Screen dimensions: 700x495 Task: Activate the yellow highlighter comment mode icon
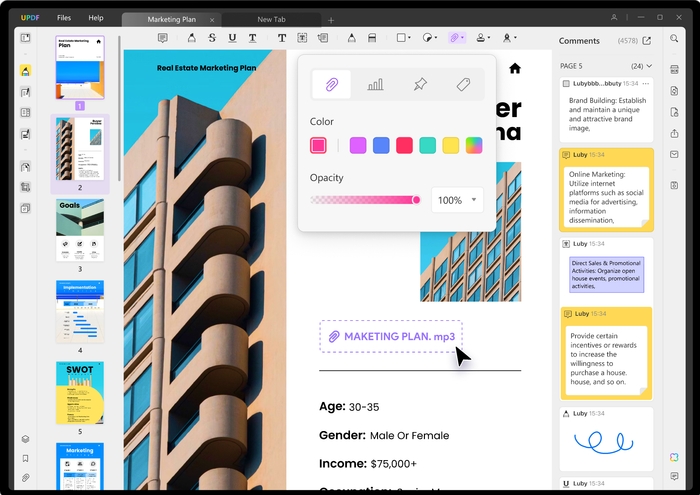coord(26,71)
